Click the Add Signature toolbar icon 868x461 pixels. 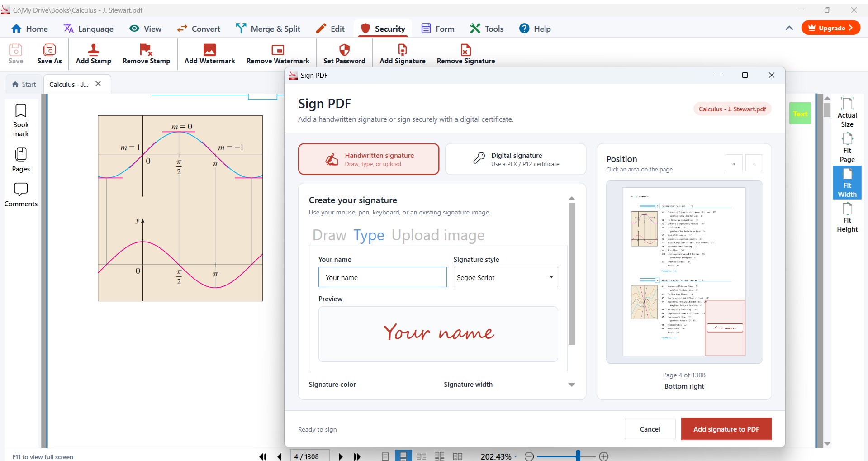click(402, 54)
